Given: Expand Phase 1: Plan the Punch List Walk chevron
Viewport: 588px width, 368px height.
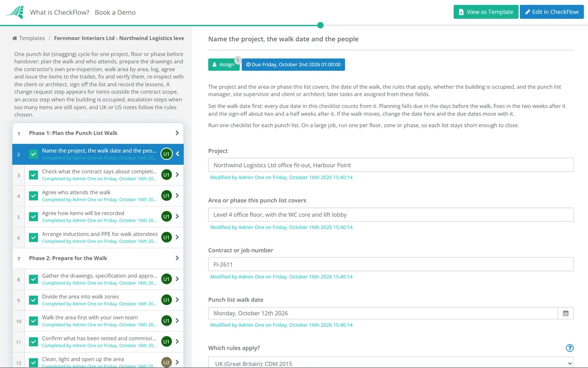Looking at the screenshot, I should tap(177, 133).
